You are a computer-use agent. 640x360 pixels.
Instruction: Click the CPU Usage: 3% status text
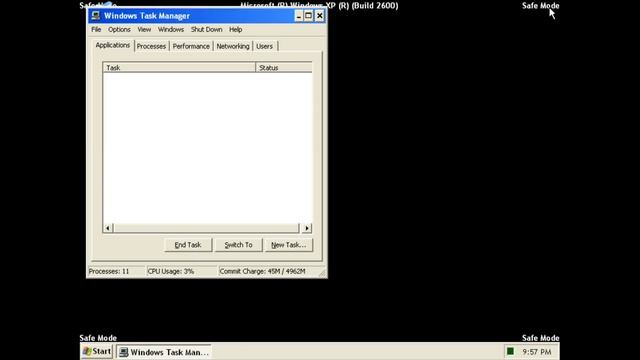pyautogui.click(x=171, y=271)
